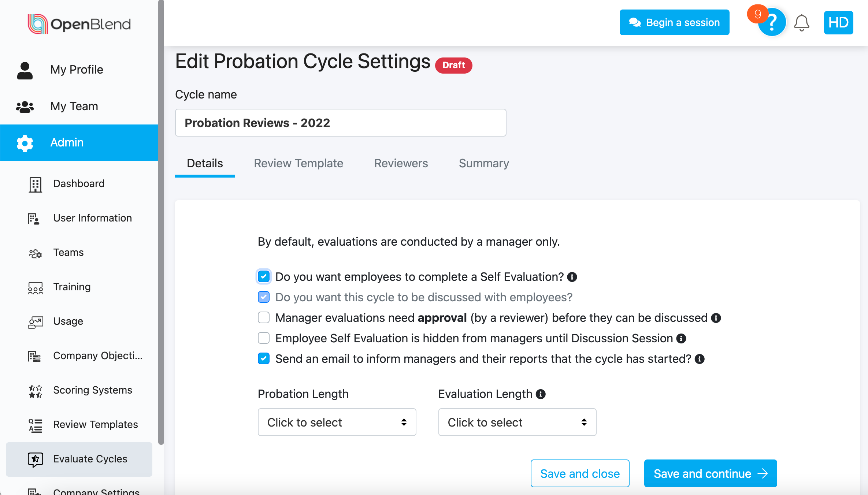Screen dimensions: 868x495
Task: Click the info icon next to Self Evaluation question
Action: tap(572, 277)
